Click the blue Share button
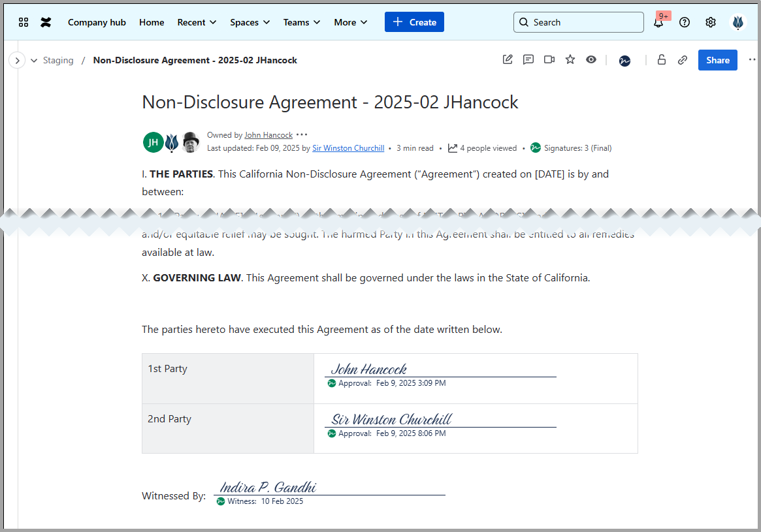The width and height of the screenshot is (761, 532). click(717, 60)
